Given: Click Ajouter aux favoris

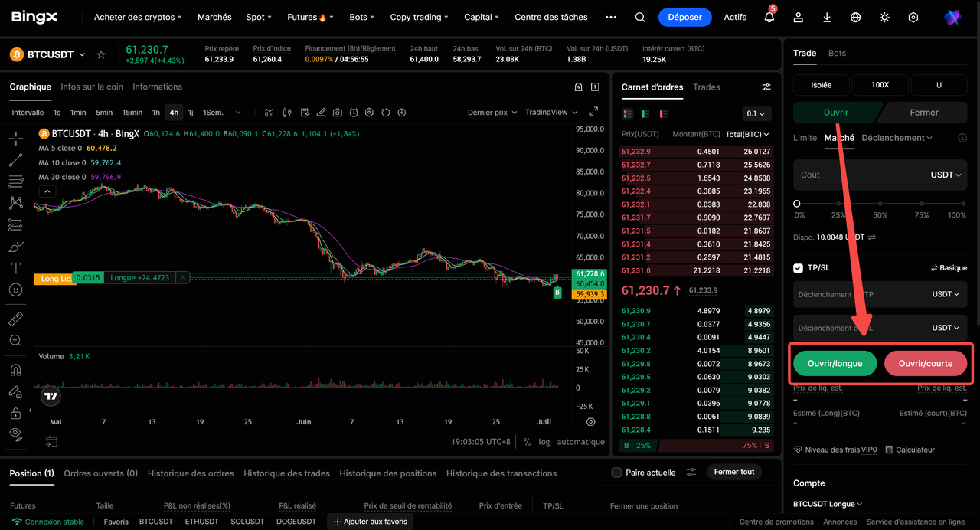Looking at the screenshot, I should [372, 522].
